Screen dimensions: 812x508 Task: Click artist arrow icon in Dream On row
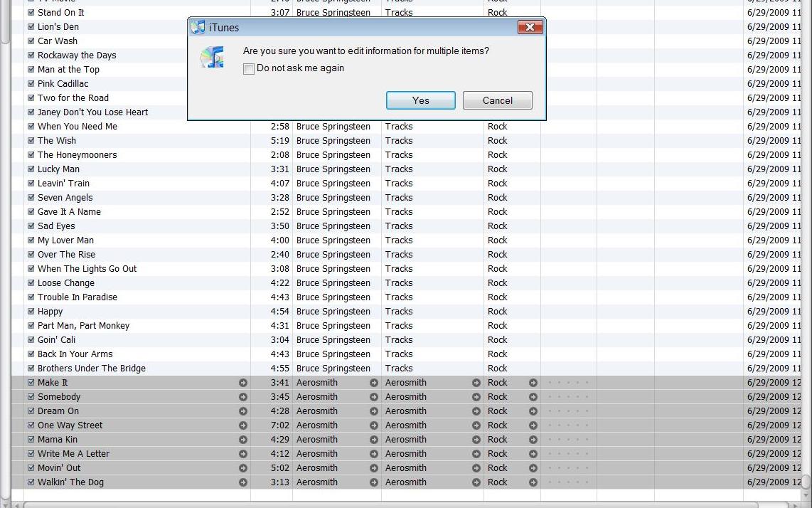tap(373, 411)
